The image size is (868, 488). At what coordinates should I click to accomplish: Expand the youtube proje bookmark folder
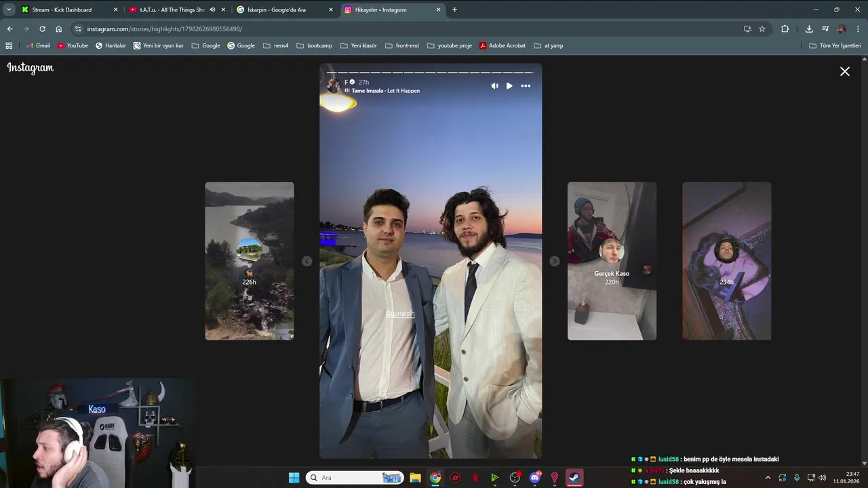tap(449, 45)
